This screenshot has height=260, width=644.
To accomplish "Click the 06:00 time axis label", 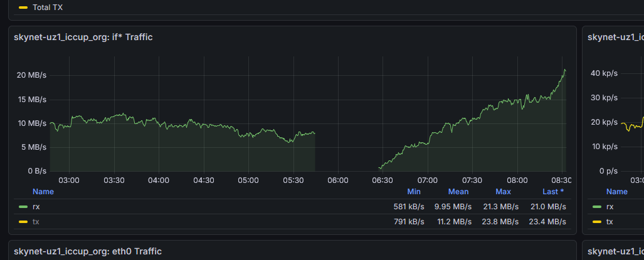I will [338, 180].
